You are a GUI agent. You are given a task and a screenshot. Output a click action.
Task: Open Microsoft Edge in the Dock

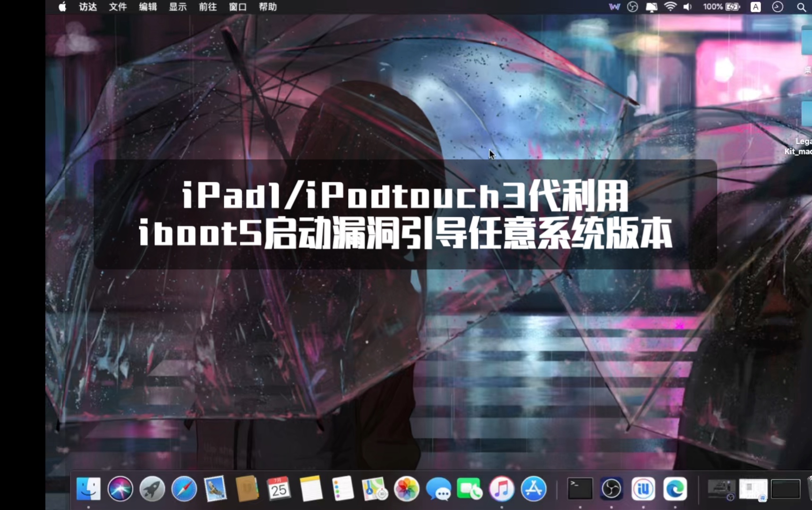tap(675, 489)
